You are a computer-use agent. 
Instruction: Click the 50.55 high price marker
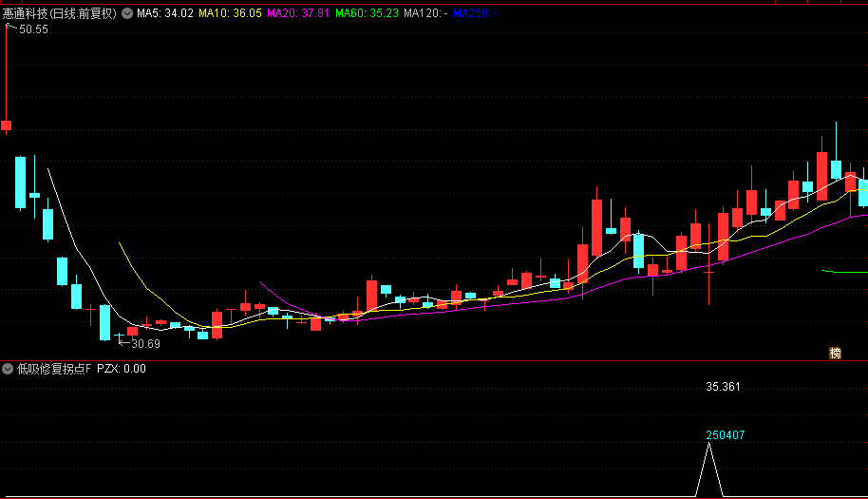tap(33, 29)
